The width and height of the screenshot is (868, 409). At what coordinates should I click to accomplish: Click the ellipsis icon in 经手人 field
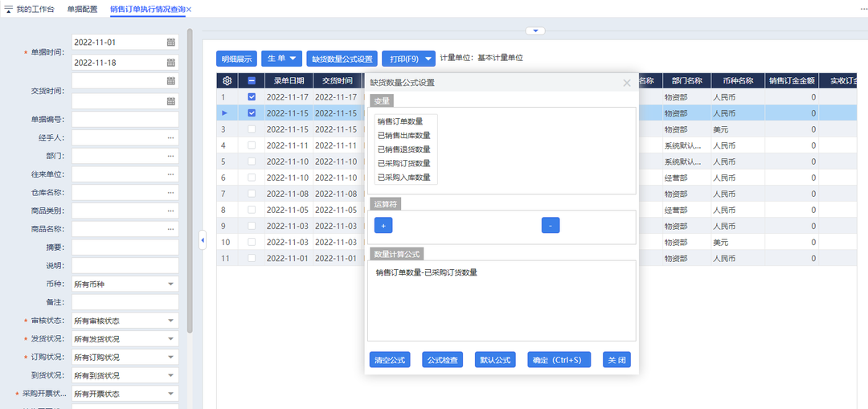(x=170, y=137)
